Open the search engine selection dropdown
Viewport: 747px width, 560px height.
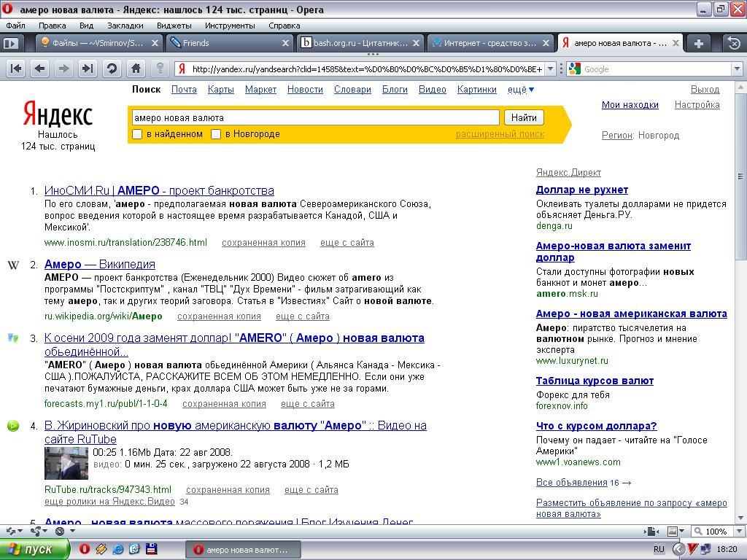coord(737,69)
